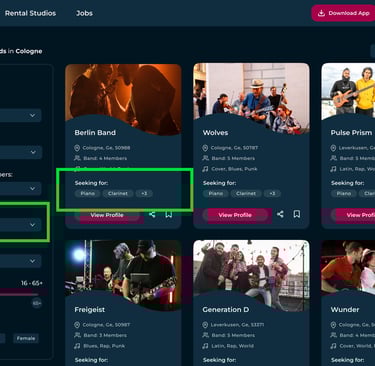The image size is (375, 366).
Task: Bookmark the Berlin Band card
Action: pos(169,214)
